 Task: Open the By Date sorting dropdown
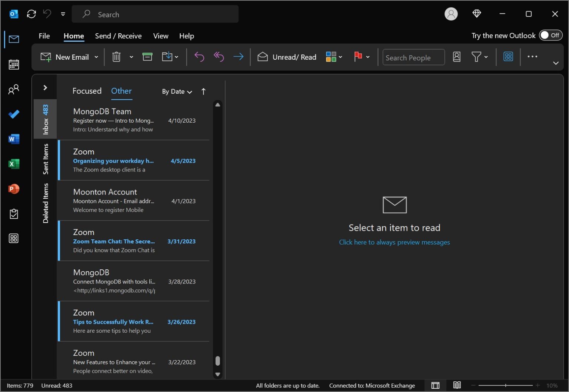177,92
